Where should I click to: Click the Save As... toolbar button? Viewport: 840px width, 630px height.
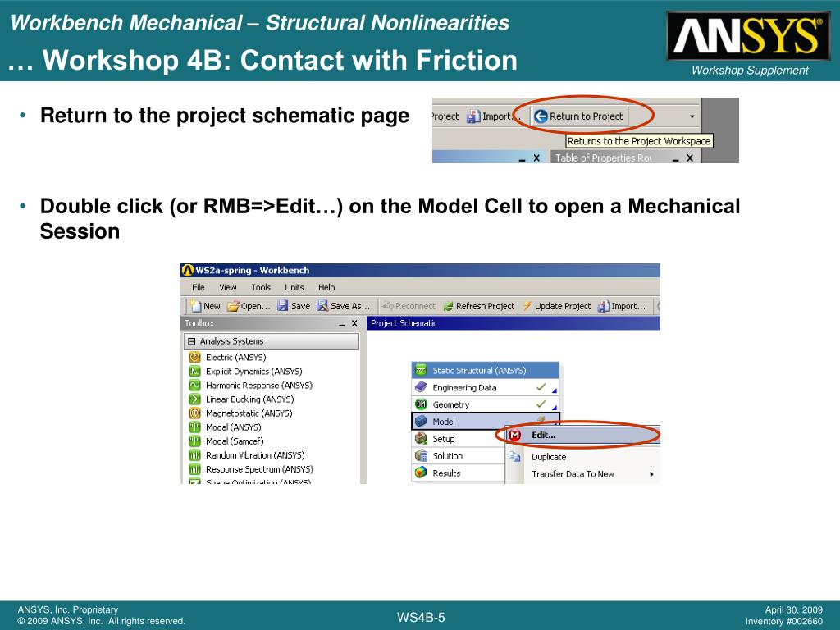(x=344, y=306)
